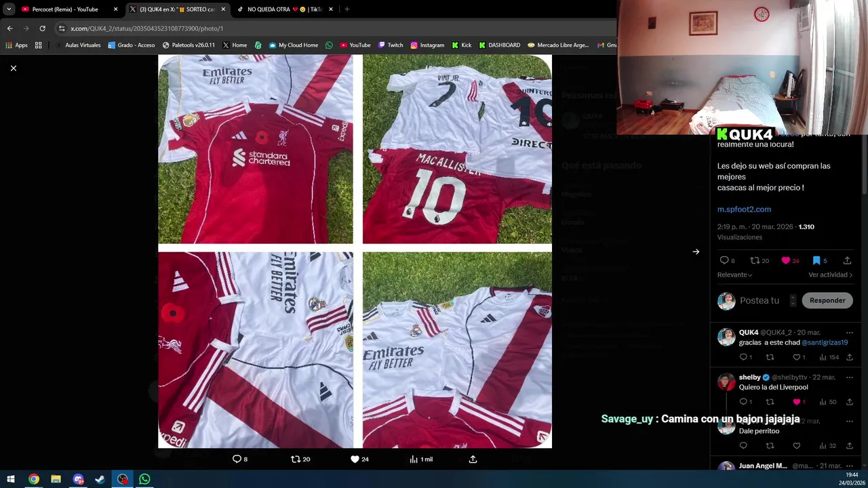Close the Percocet YouTube tab

tap(115, 9)
